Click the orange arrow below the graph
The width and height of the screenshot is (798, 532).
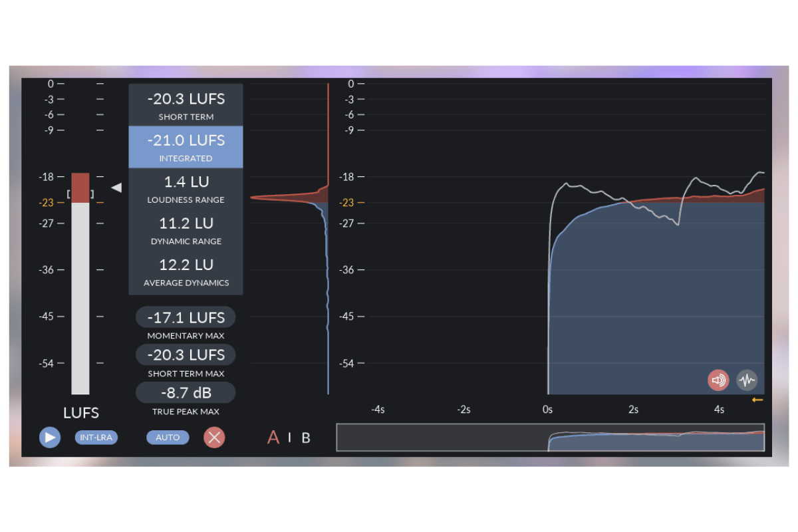coord(757,400)
